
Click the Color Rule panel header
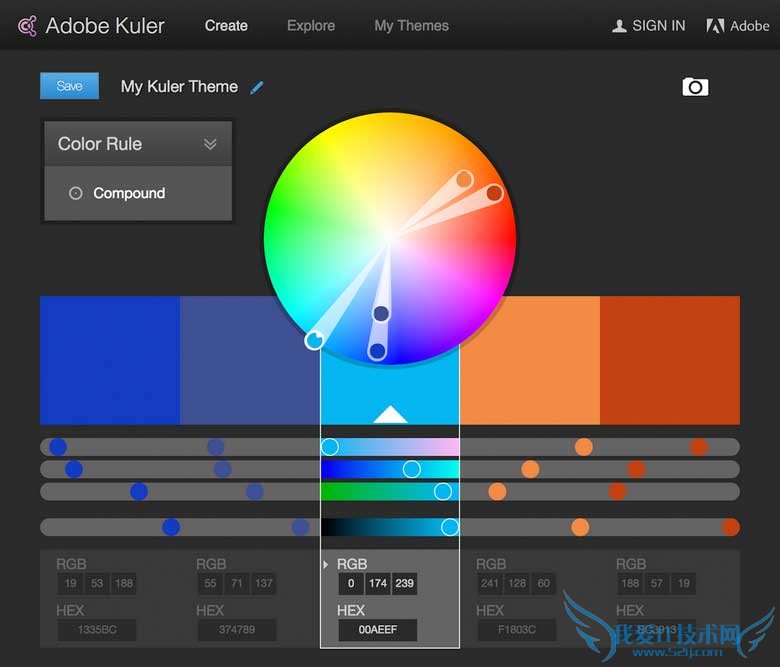coord(138,144)
